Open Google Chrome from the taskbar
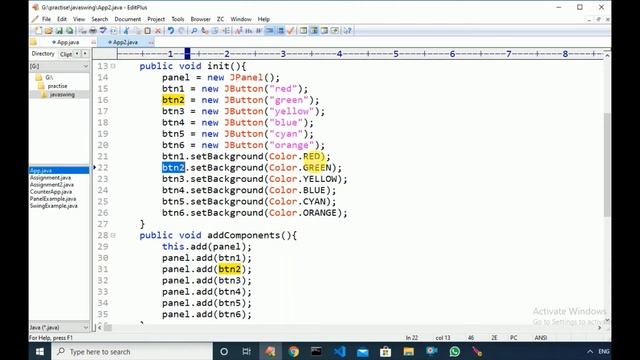Screen dimensions: 640x360 coord(293,351)
